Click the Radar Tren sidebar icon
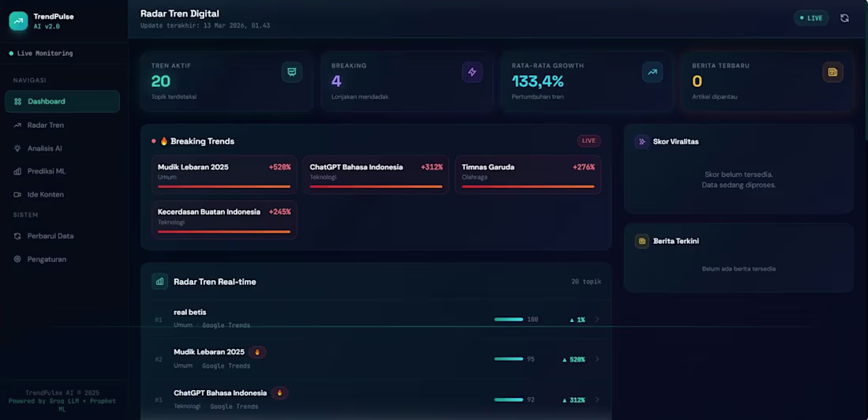The image size is (868, 420). click(x=17, y=126)
